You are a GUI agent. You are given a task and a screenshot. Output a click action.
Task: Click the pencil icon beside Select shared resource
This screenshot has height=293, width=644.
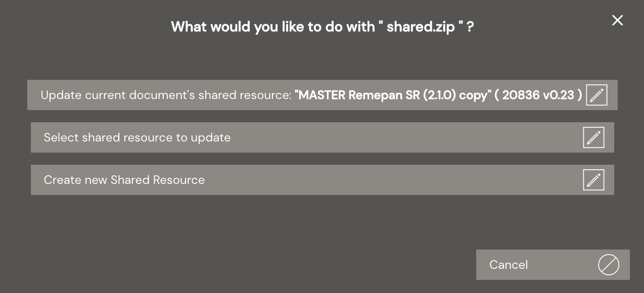593,137
